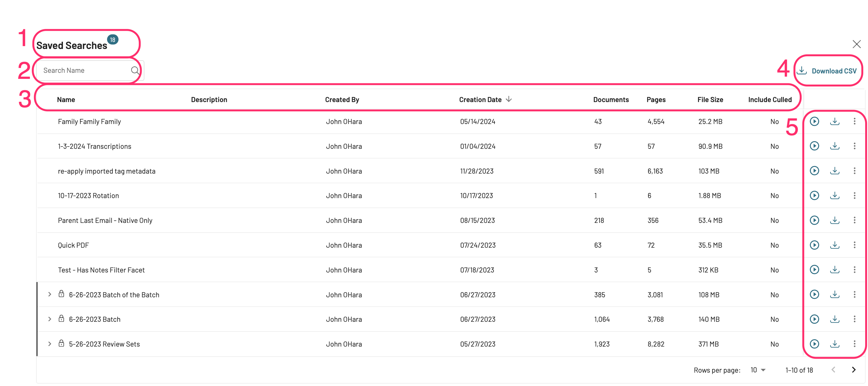Image resolution: width=868 pixels, height=386 pixels.
Task: Run the Quick PDF saved search
Action: tap(814, 245)
